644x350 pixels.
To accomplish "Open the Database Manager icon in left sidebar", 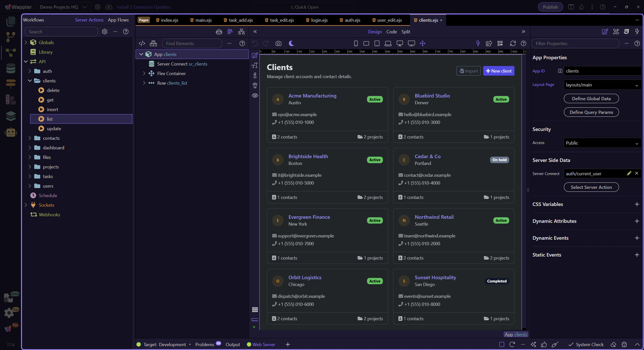I will [11, 68].
